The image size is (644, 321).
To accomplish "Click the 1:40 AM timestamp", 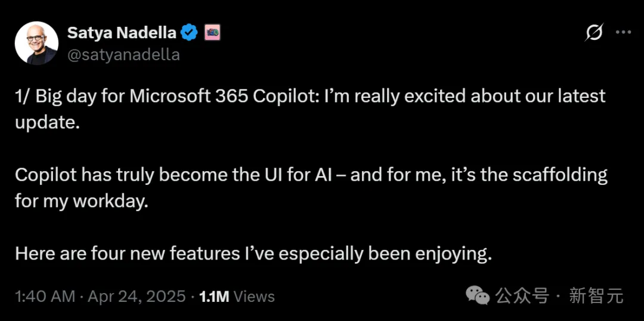I will coord(45,297).
